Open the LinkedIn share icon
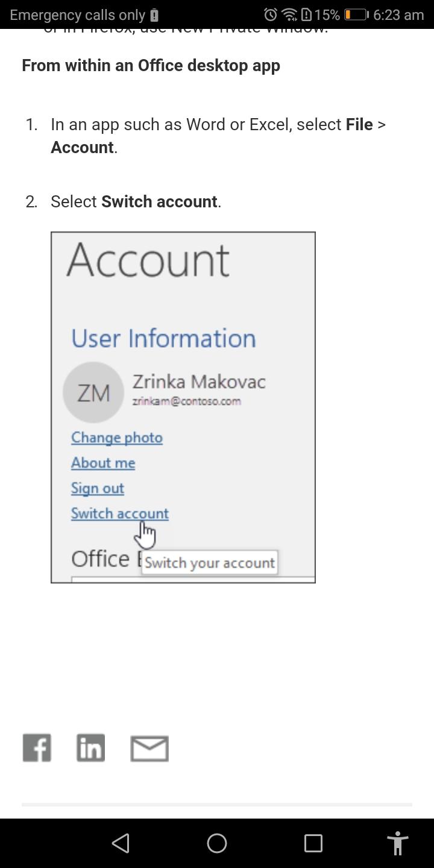The image size is (434, 868). pyautogui.click(x=90, y=747)
